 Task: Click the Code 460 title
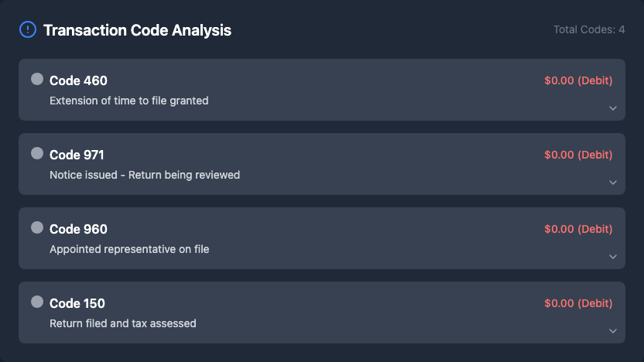78,80
